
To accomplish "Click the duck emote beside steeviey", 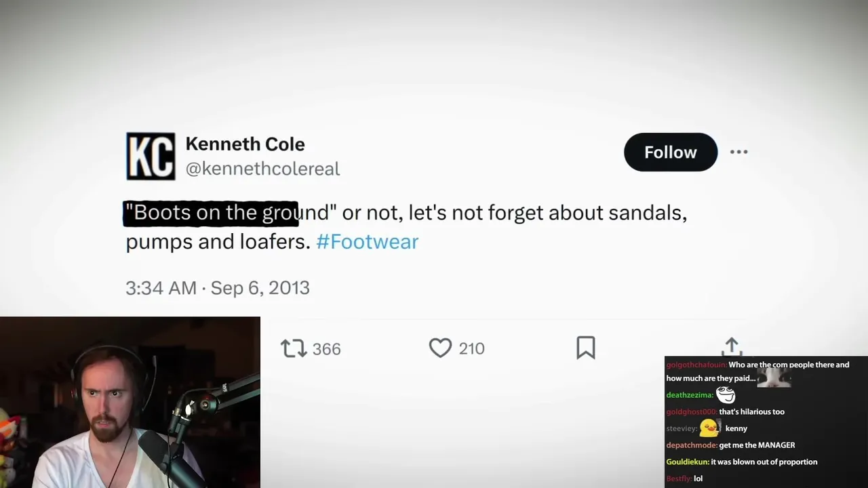I will 709,428.
